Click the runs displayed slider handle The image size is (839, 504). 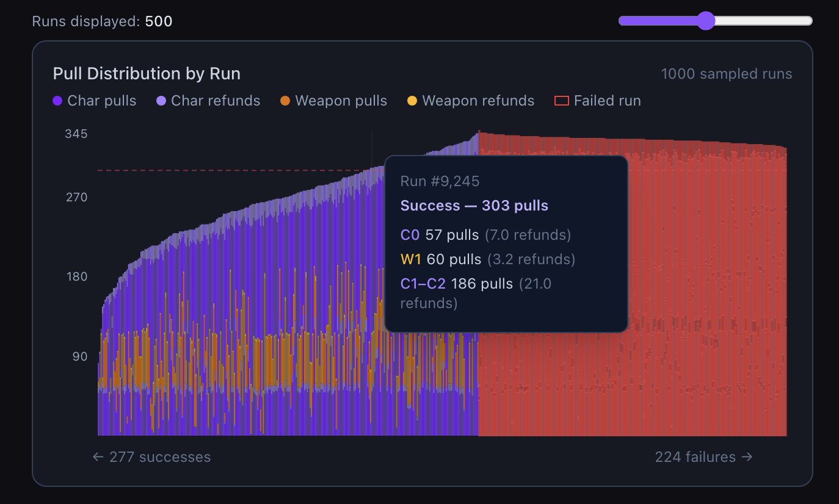(x=706, y=21)
